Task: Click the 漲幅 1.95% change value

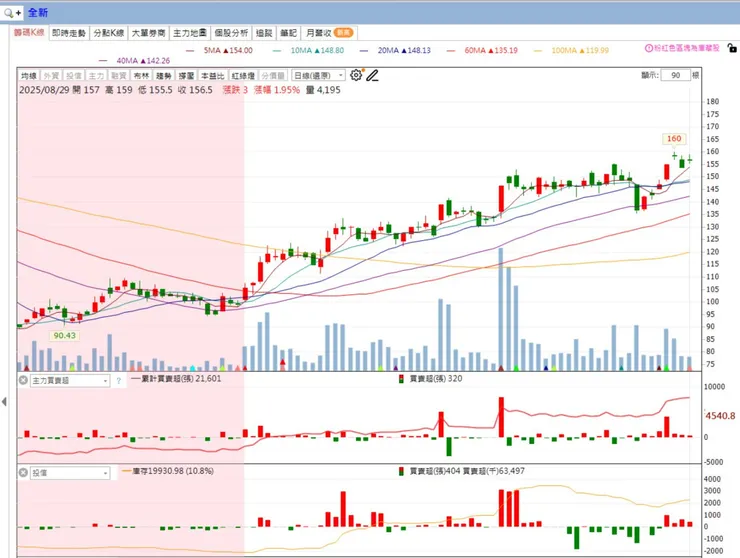Action: pos(277,90)
